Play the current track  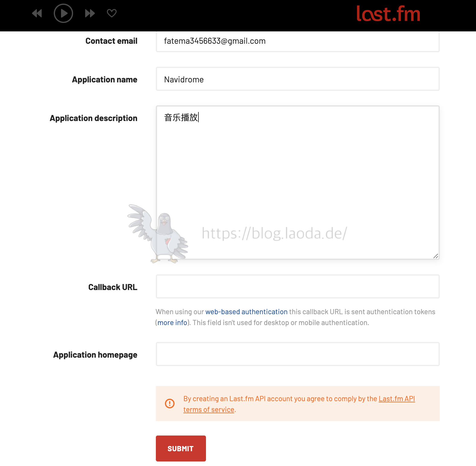63,13
